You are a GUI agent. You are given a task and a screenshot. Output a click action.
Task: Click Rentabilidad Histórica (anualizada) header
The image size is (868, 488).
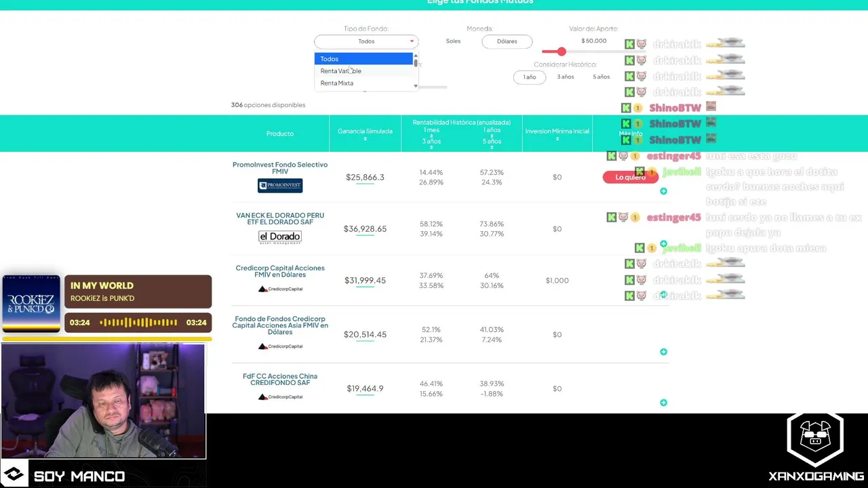click(x=462, y=122)
